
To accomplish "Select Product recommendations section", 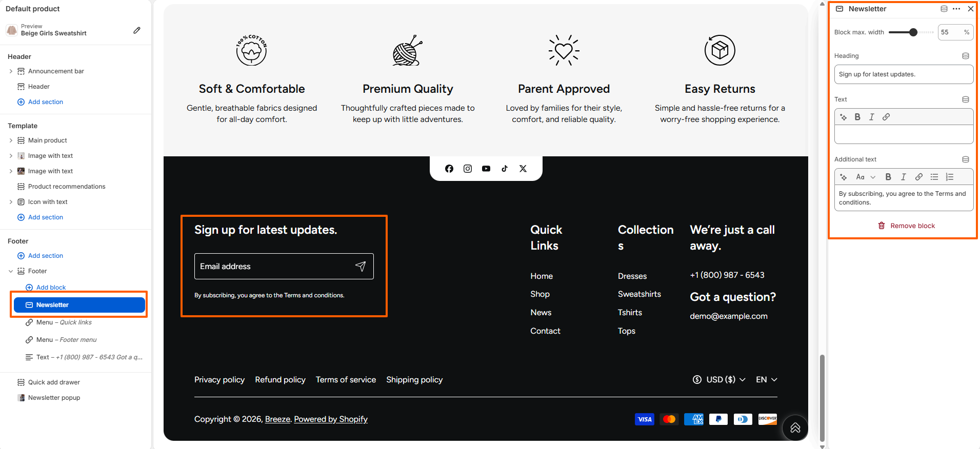I will click(67, 187).
